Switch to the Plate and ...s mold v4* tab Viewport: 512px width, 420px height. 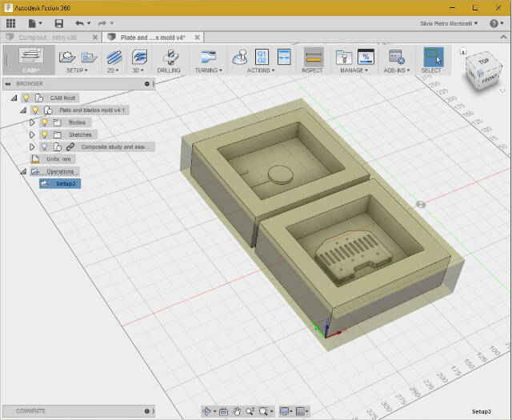[x=153, y=38]
